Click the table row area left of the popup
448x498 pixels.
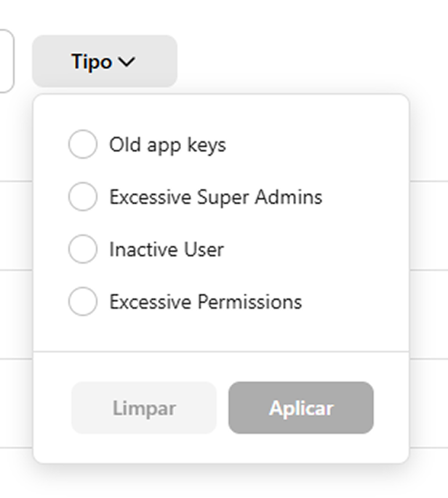[x=16, y=226]
